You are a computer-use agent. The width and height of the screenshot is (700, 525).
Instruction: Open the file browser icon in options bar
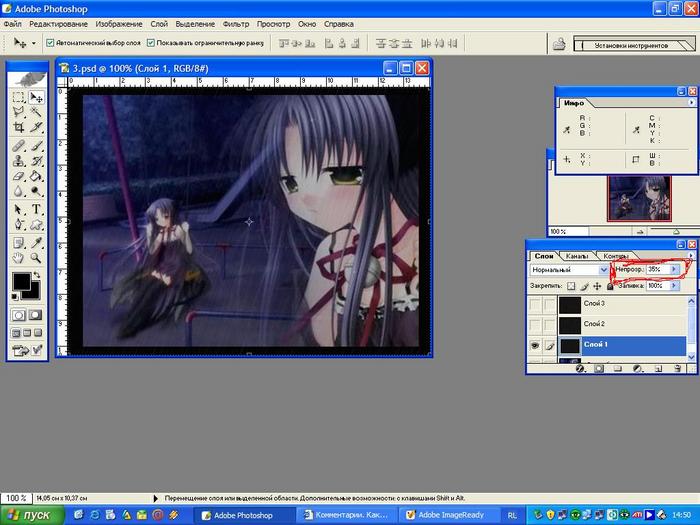coord(559,44)
